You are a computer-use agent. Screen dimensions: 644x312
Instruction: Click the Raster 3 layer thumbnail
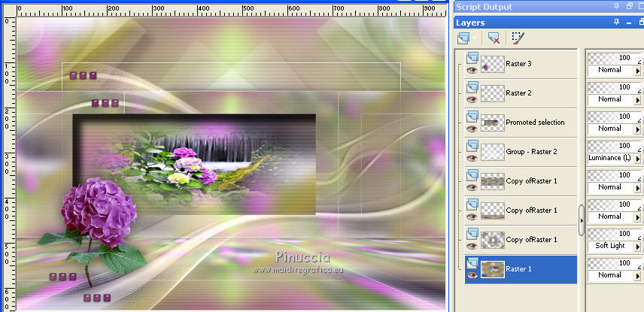point(493,64)
